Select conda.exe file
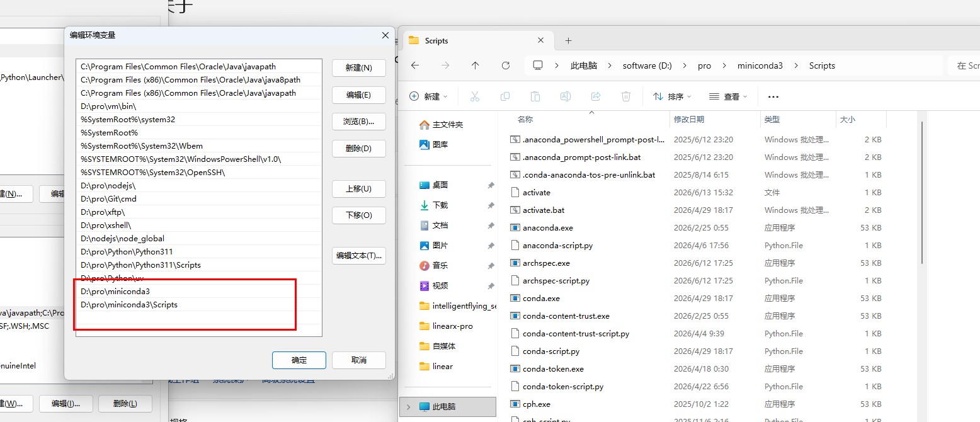The width and height of the screenshot is (980, 422). pos(541,299)
